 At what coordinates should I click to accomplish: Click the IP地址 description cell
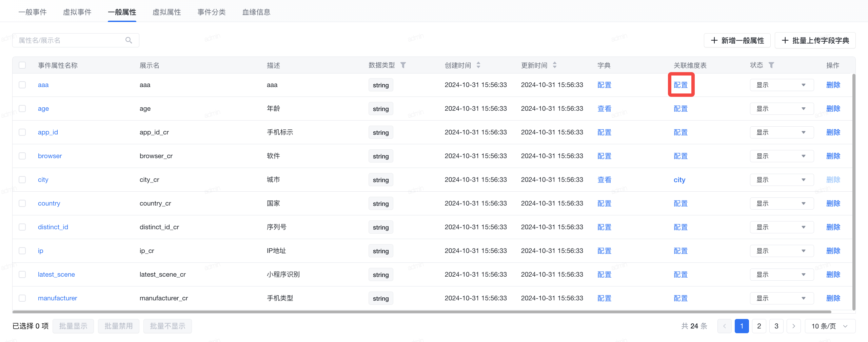click(x=276, y=251)
